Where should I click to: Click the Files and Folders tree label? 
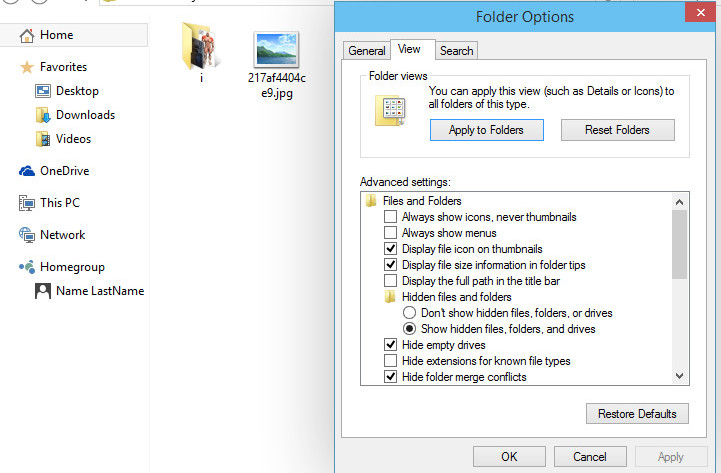click(x=422, y=201)
